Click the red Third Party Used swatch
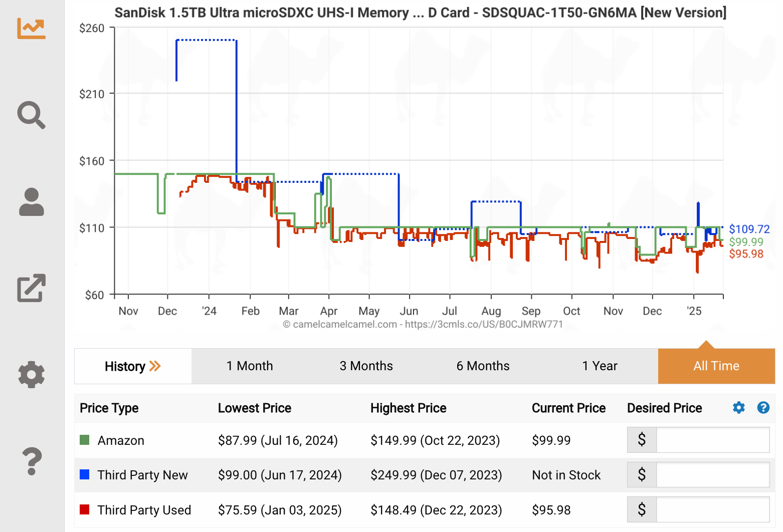Screen dimensions: 783x532 tap(85, 509)
